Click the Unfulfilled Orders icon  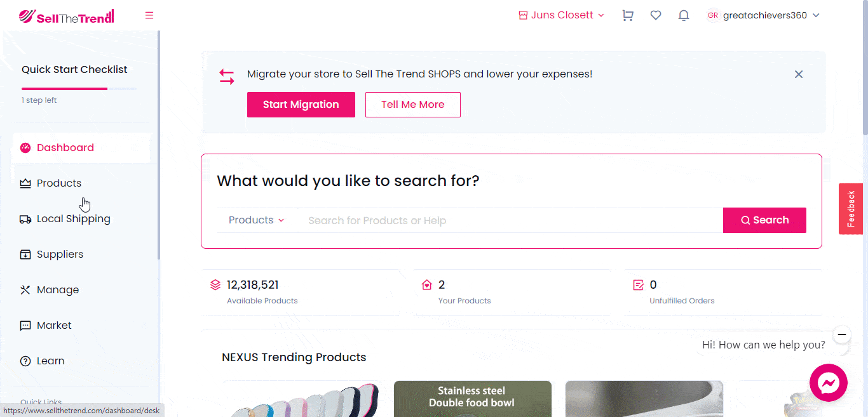(x=639, y=285)
